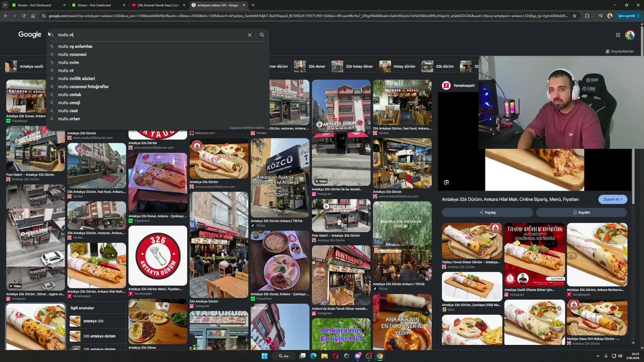Open Microsoft Edge from the taskbar
This screenshot has height=362, width=644.
pyautogui.click(x=313, y=356)
